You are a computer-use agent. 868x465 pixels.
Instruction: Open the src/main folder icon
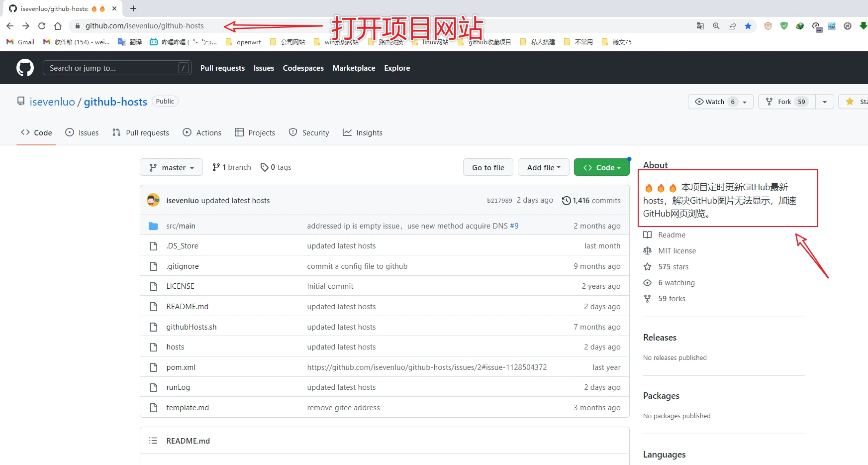153,226
